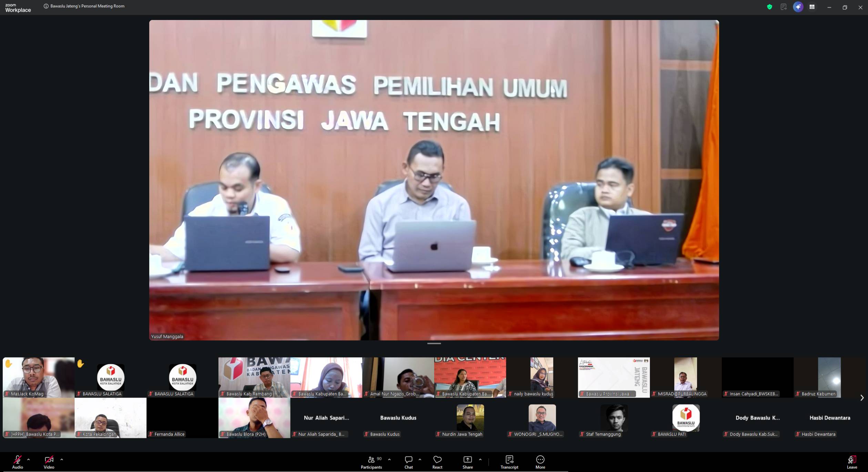The image size is (868, 472).
Task: Turn on camera with the Video button
Action: pos(49,462)
